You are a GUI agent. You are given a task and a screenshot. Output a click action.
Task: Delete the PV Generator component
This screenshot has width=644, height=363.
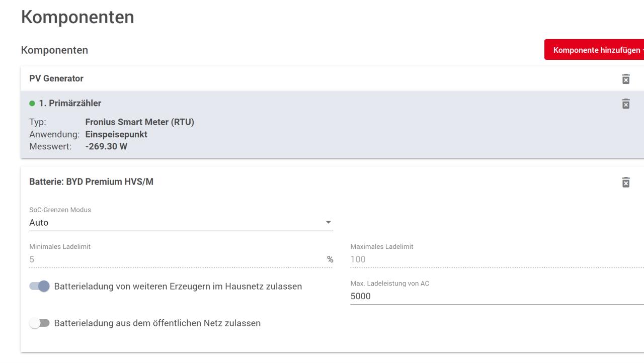626,79
